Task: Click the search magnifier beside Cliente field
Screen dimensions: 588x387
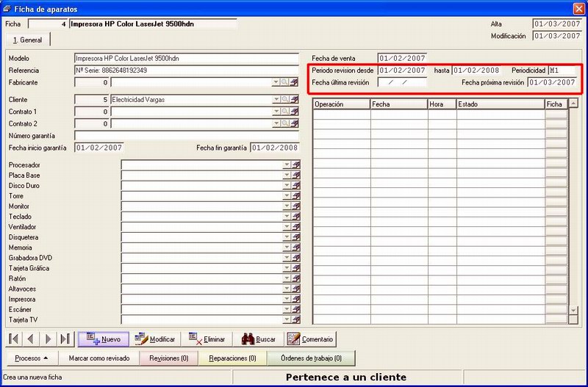Action: coord(285,99)
